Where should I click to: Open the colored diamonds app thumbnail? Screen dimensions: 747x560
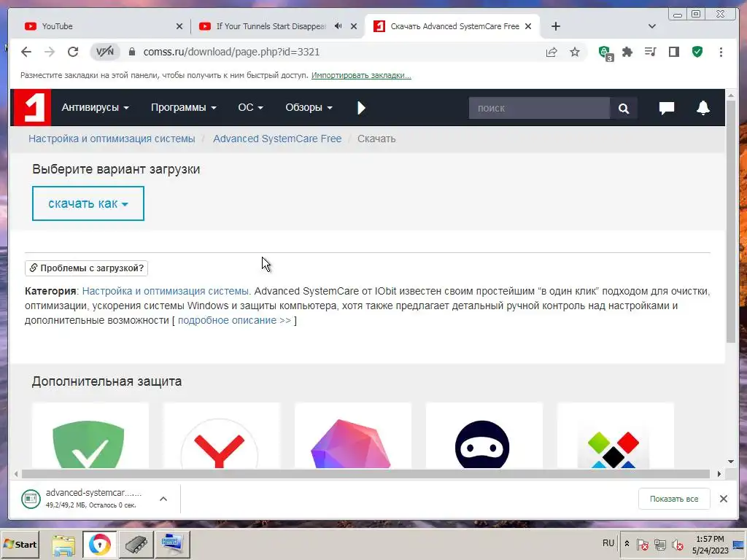616,436
